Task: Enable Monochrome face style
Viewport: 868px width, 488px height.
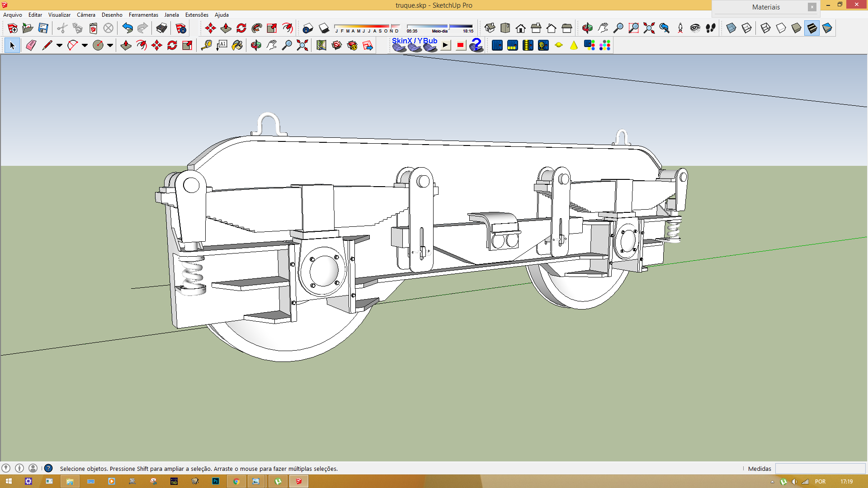Action: coord(827,28)
